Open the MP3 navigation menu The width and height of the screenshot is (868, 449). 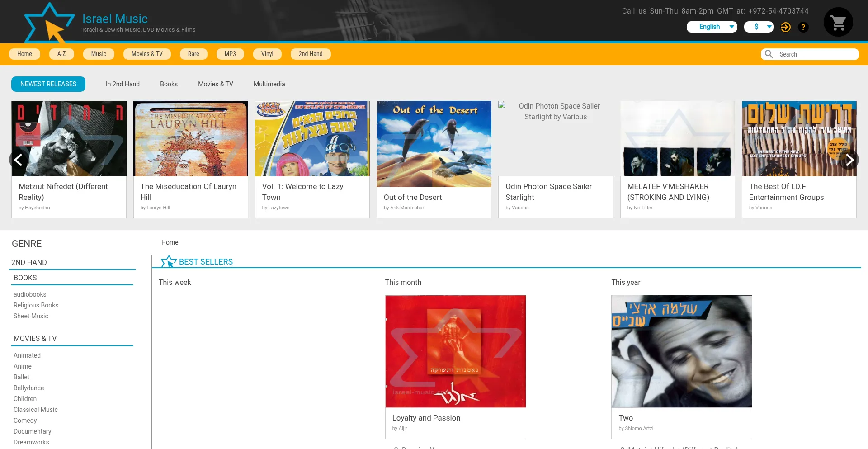coord(230,54)
